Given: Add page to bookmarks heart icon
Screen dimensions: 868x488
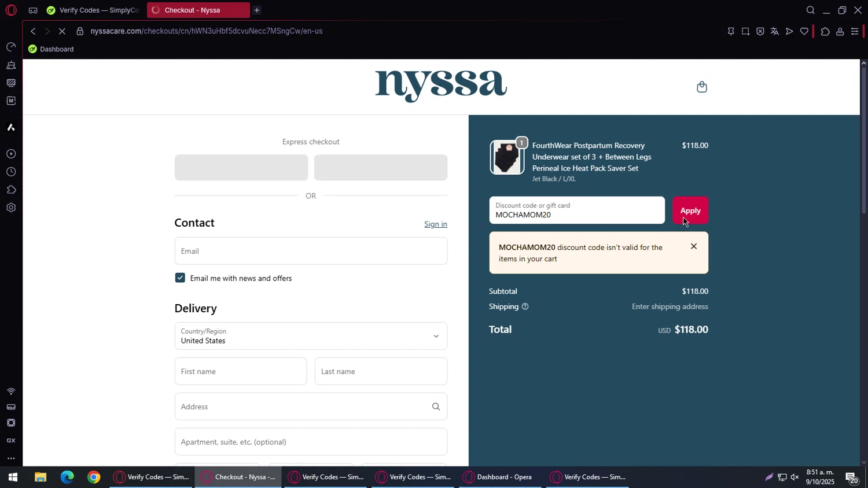Looking at the screenshot, I should [x=804, y=31].
